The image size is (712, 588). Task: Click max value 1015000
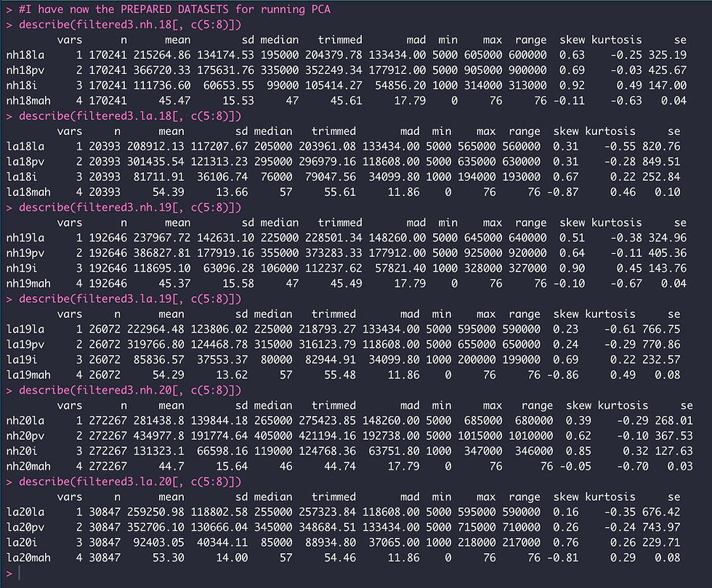click(x=480, y=436)
